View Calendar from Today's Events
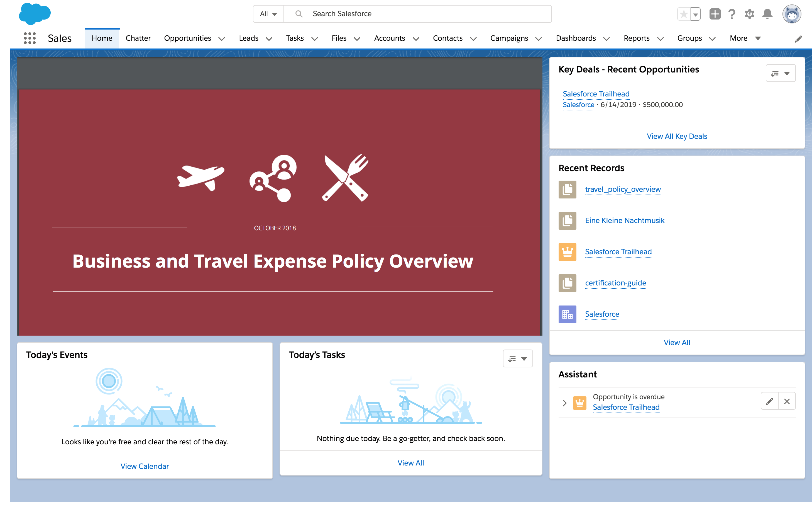The width and height of the screenshot is (812, 514). [145, 466]
